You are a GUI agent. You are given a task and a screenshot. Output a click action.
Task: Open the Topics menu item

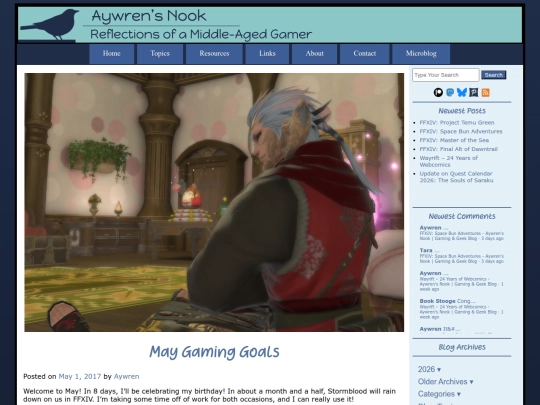coord(160,54)
